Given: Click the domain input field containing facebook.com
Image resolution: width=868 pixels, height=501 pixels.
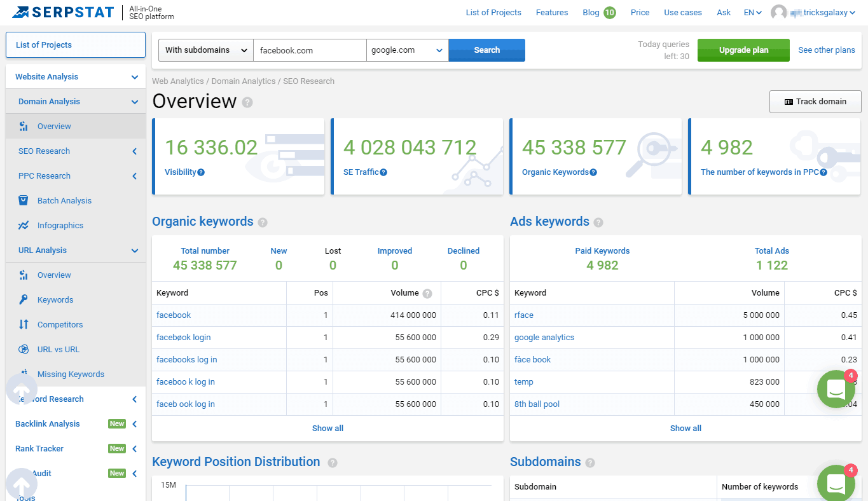Looking at the screenshot, I should [309, 50].
